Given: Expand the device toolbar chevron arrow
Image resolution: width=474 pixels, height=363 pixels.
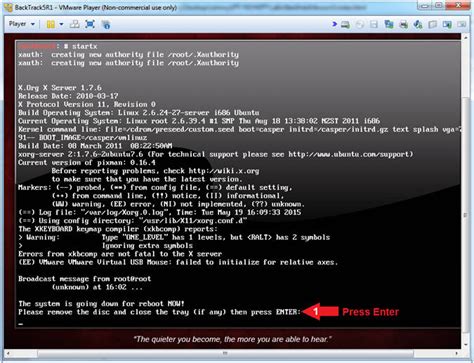Looking at the screenshot, I should pos(334,24).
